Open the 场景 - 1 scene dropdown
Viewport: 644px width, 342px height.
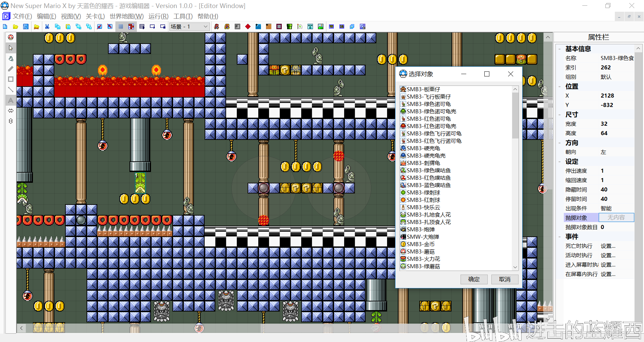[x=190, y=26]
